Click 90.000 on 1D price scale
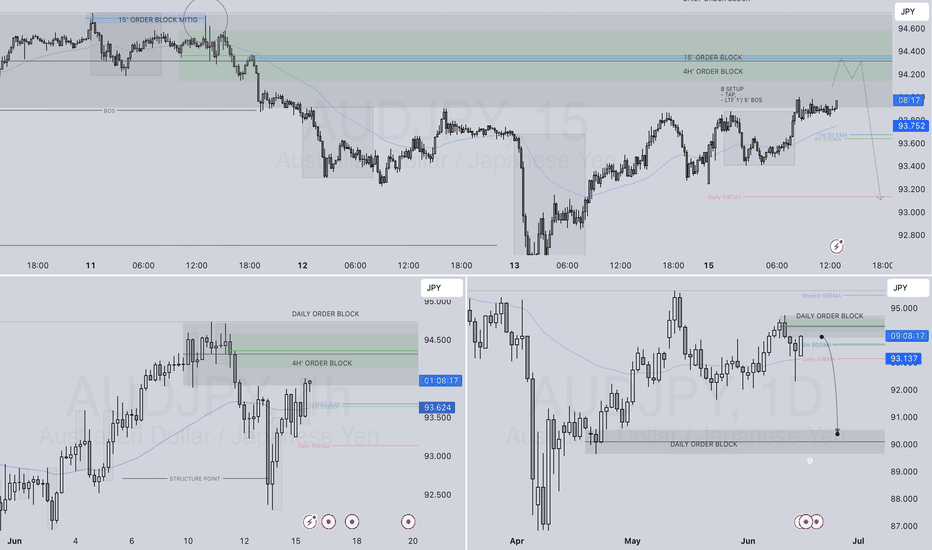 click(903, 444)
